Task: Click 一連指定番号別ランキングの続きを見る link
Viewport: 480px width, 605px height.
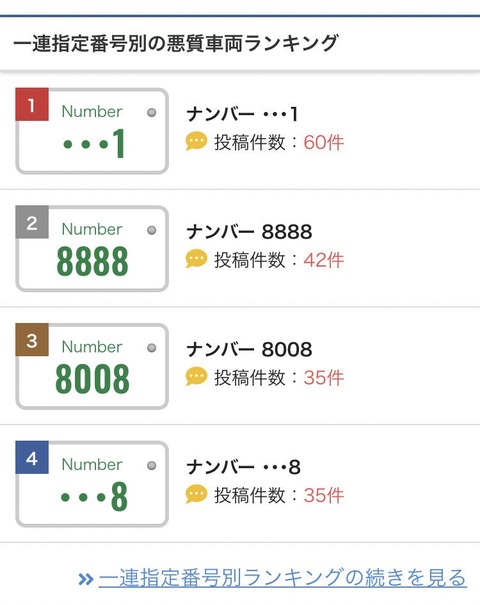Action: pos(282,578)
